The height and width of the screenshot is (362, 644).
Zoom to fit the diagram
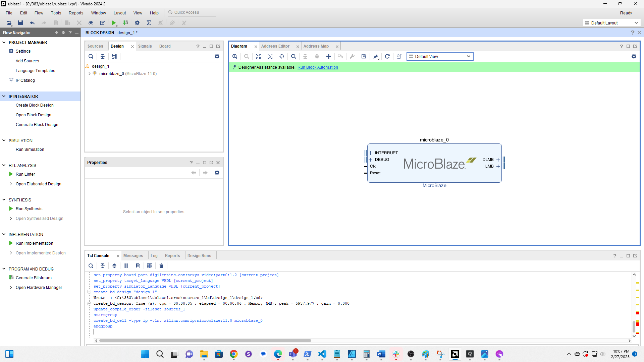(258, 56)
